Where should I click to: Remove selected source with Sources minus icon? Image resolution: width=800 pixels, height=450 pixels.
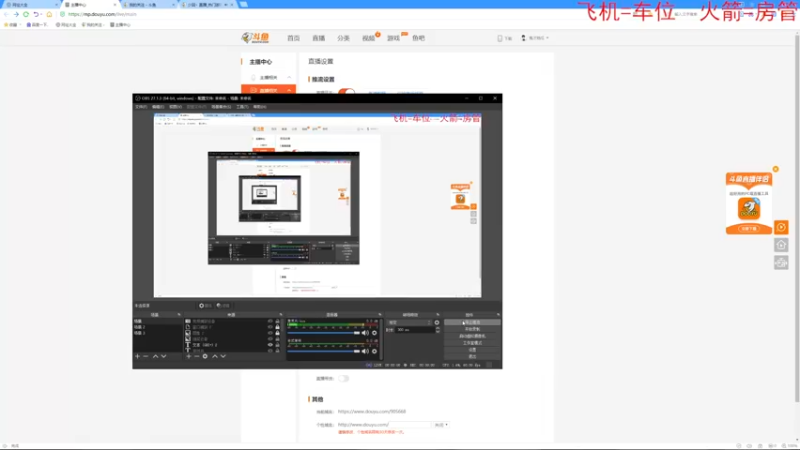click(x=196, y=356)
